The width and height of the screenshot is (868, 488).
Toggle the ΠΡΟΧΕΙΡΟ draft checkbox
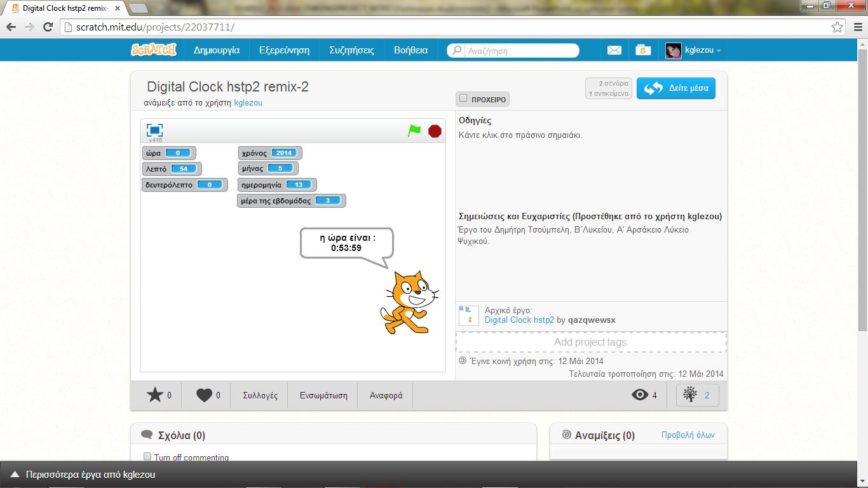(x=463, y=98)
